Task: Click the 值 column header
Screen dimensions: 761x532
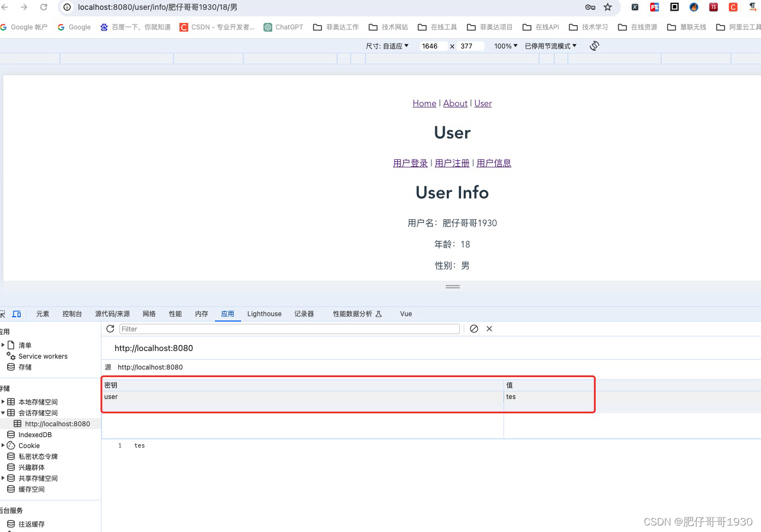Action: click(x=632, y=385)
